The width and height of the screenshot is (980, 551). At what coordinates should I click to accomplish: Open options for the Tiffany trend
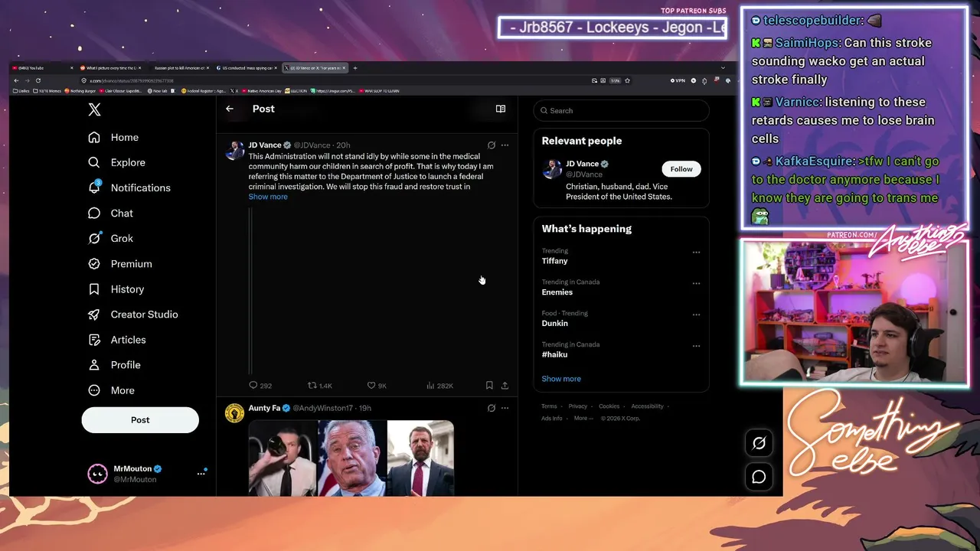click(x=696, y=252)
